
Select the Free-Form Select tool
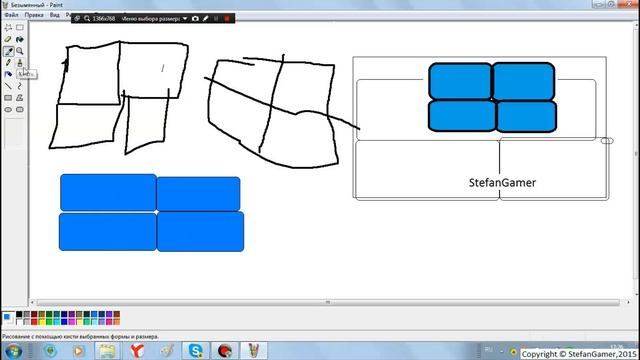click(x=8, y=28)
